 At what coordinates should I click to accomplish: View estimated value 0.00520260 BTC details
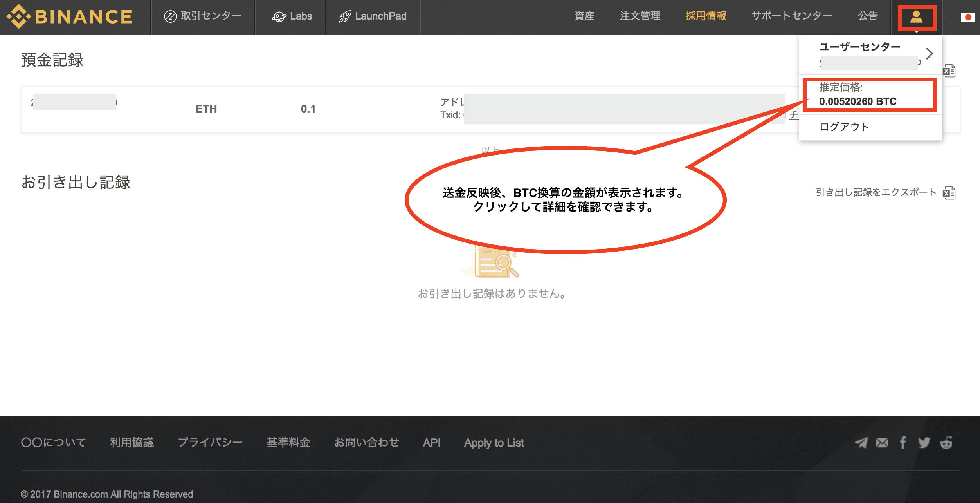[858, 101]
